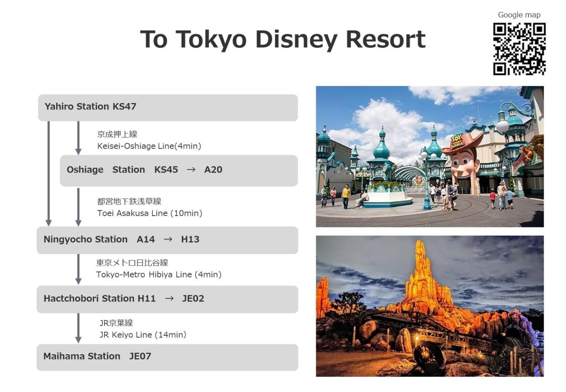Viewport: 566px width, 392px height.
Task: Click the Keisei-Oshiage Line (4min) text
Action: 149,146
